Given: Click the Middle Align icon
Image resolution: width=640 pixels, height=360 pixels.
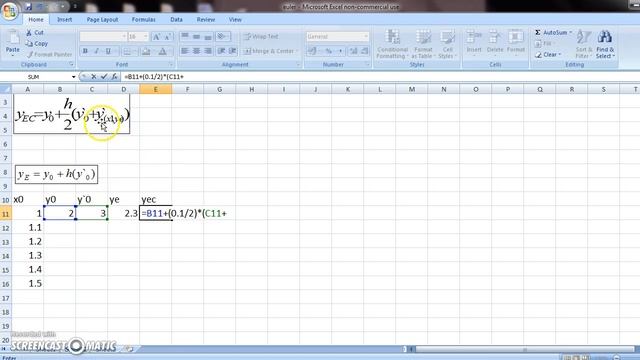Looking at the screenshot, I should [196, 36].
